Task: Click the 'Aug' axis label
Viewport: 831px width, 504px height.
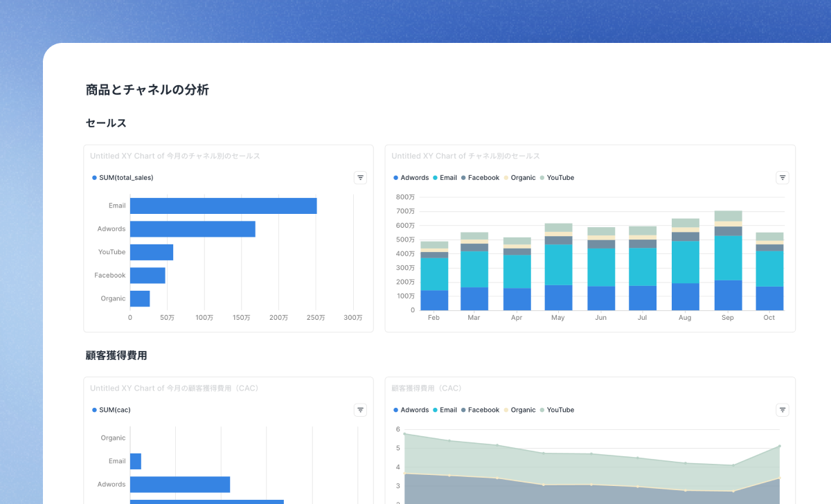Action: 685,318
